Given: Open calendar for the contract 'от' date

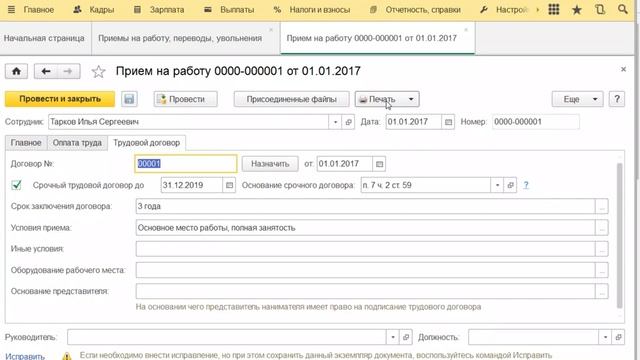Looking at the screenshot, I should click(x=379, y=164).
